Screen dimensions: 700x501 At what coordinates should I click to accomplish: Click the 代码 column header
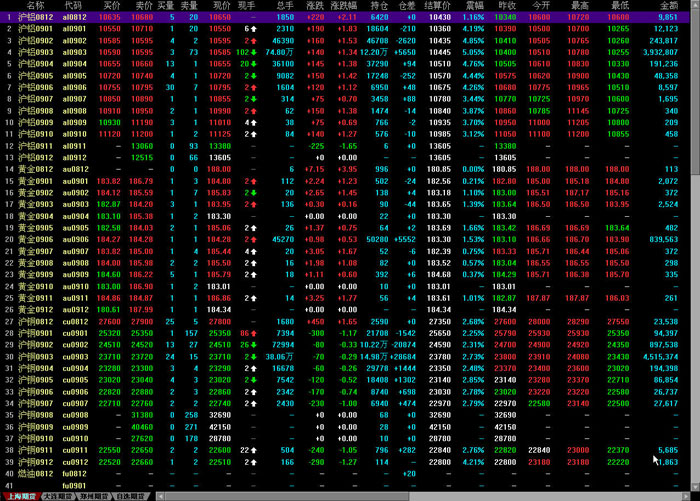(74, 6)
